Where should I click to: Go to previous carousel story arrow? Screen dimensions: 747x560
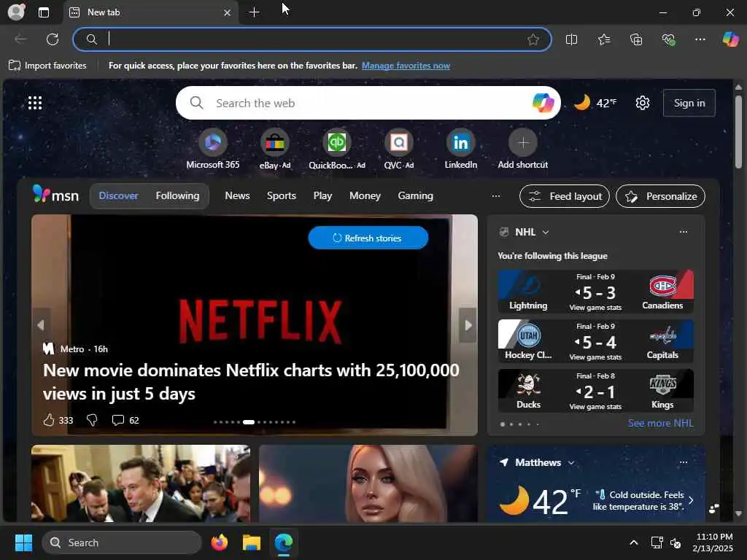pos(41,325)
